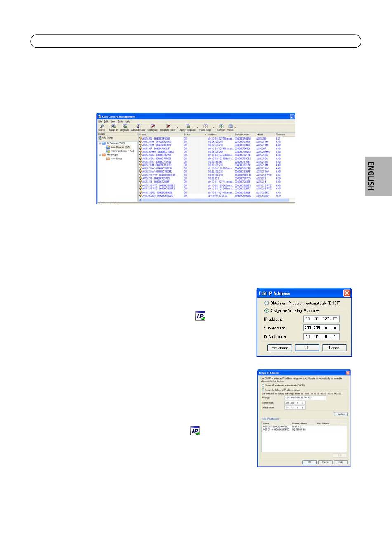The height and width of the screenshot is (549, 392).
Task: Click the IP icon beside Assign IP Address dialog
Action: (195, 431)
